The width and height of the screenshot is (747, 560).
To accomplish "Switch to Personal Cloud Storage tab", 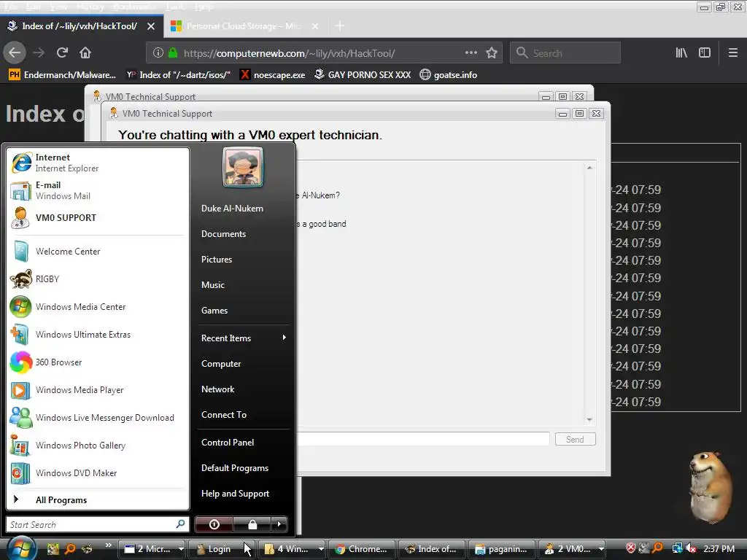I will tap(245, 26).
